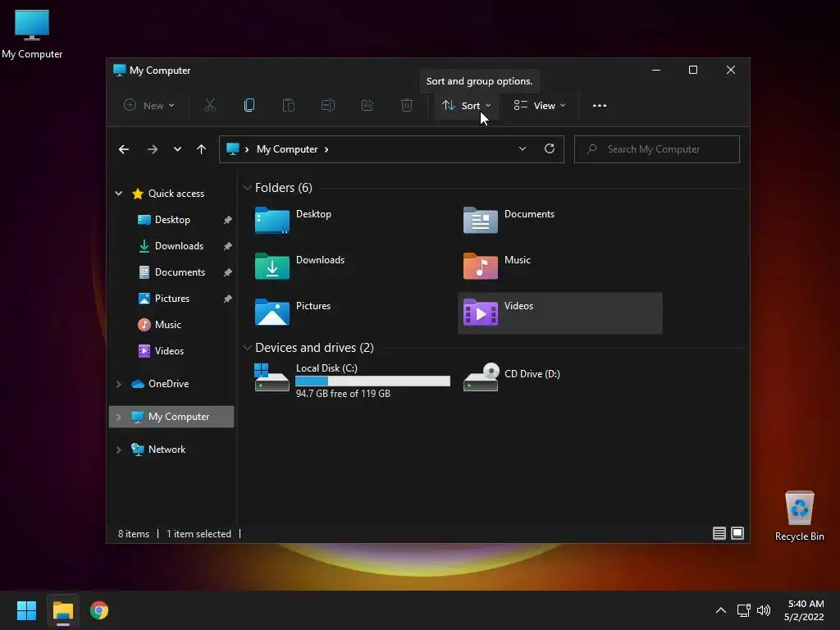Go up one level with up arrow

201,149
